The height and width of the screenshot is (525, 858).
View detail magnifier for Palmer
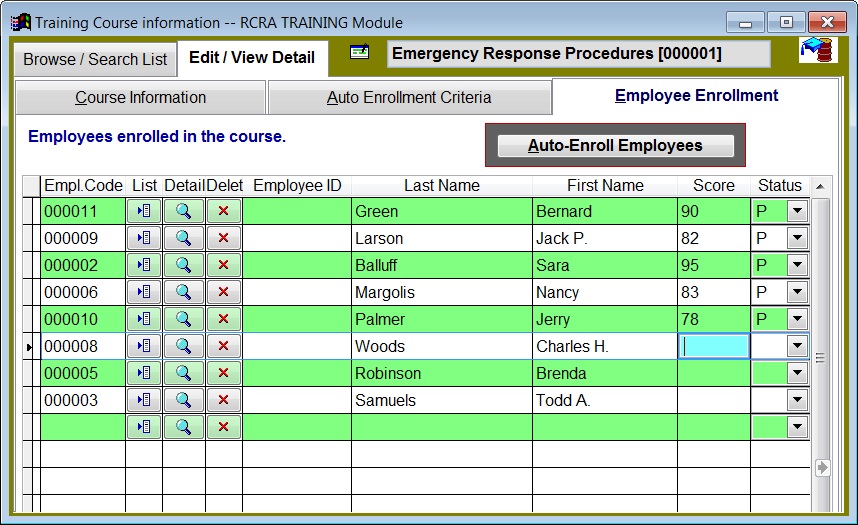point(184,319)
